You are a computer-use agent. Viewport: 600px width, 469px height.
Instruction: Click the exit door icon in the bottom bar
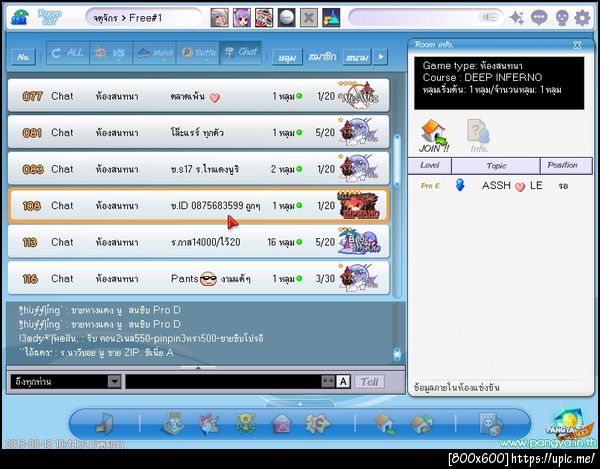coord(104,423)
